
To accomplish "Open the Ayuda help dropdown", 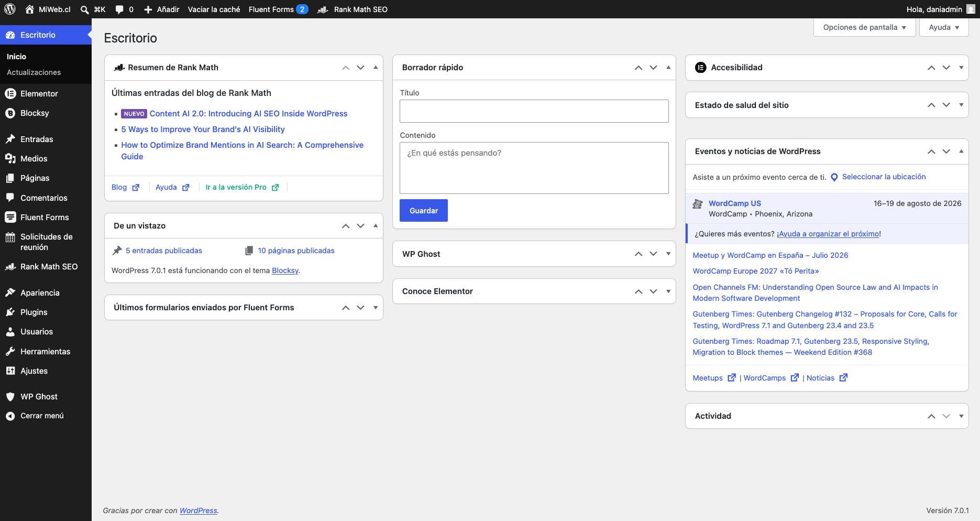I will [944, 27].
